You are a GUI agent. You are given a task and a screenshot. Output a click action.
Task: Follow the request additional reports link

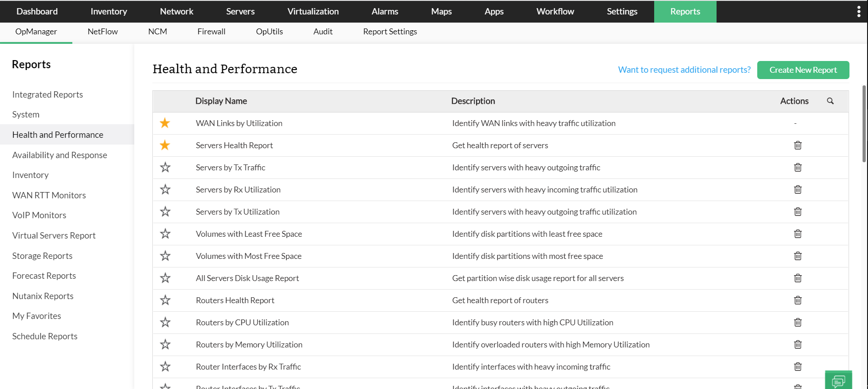click(684, 70)
